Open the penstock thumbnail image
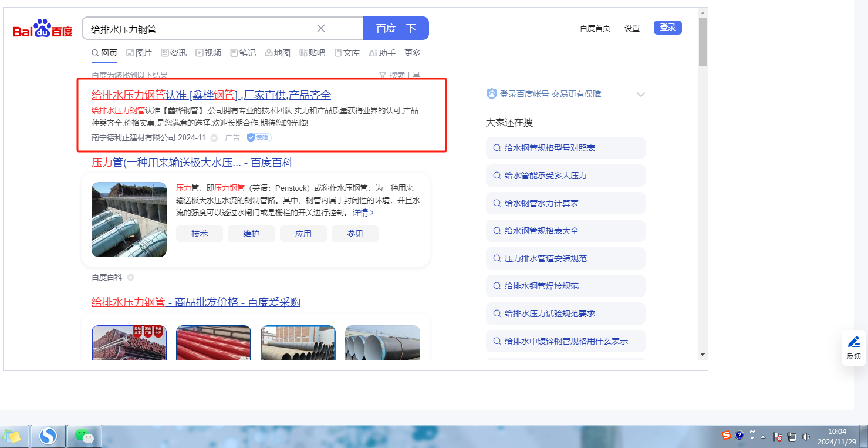Screen dimensions: 868x448 click(x=129, y=220)
